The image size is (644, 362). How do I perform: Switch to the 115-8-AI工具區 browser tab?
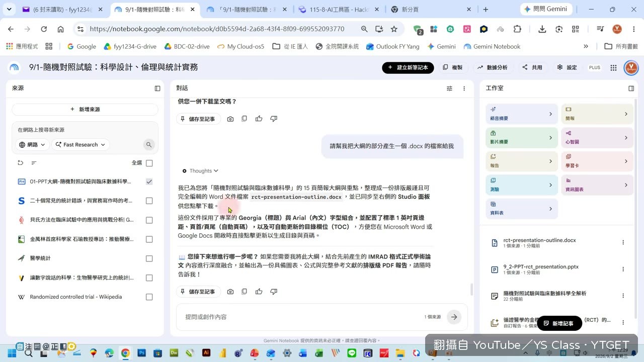pos(339,10)
